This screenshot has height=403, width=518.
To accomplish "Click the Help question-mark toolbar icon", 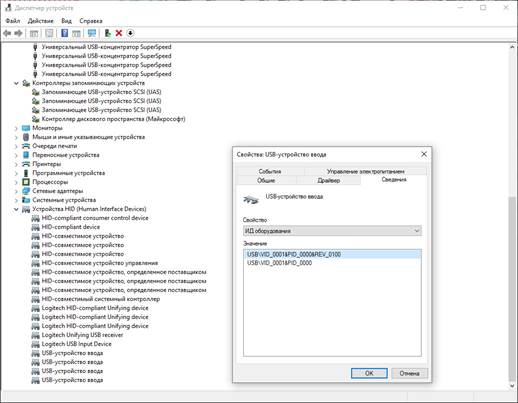I will click(65, 33).
